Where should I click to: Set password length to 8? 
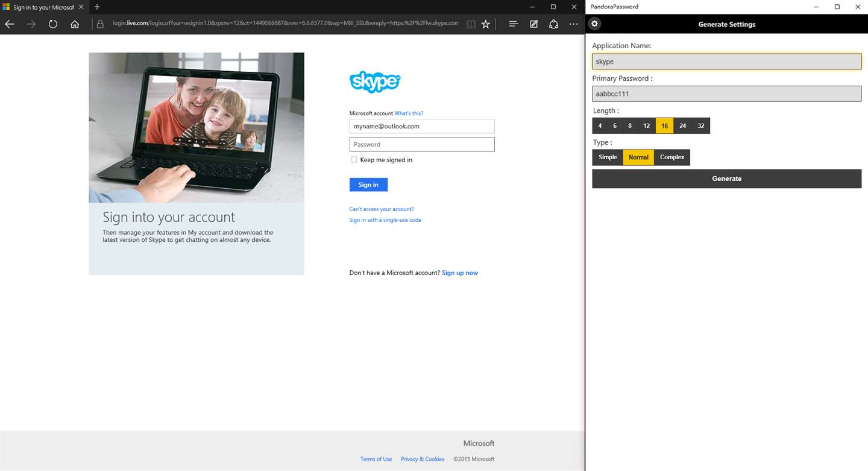pyautogui.click(x=630, y=125)
